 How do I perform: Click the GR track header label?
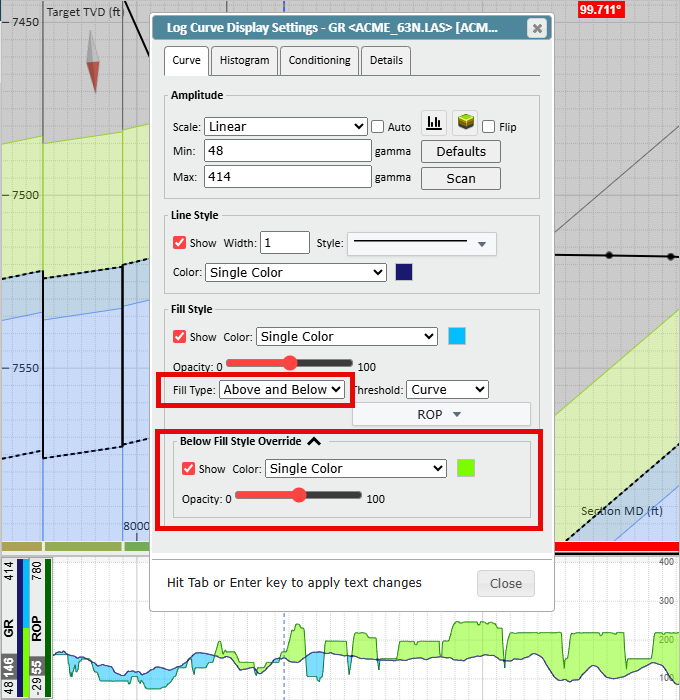8,629
